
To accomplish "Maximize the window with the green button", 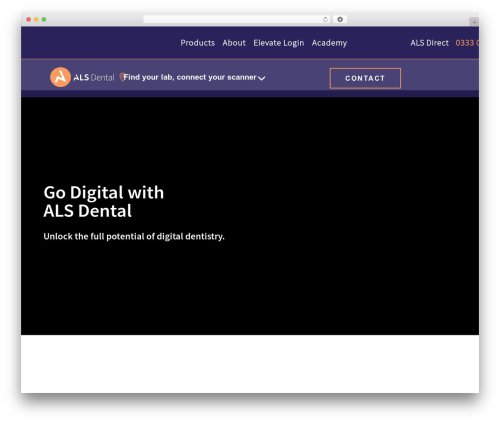I will (44, 19).
